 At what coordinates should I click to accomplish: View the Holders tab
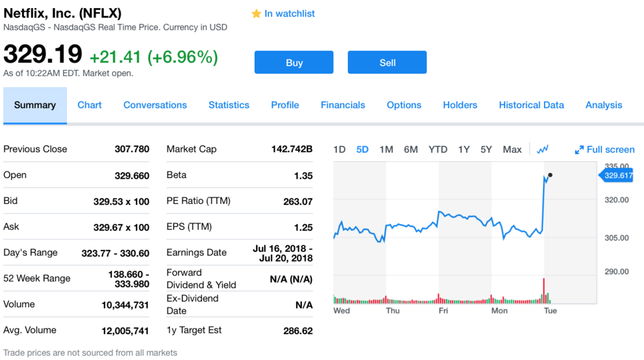coord(460,105)
